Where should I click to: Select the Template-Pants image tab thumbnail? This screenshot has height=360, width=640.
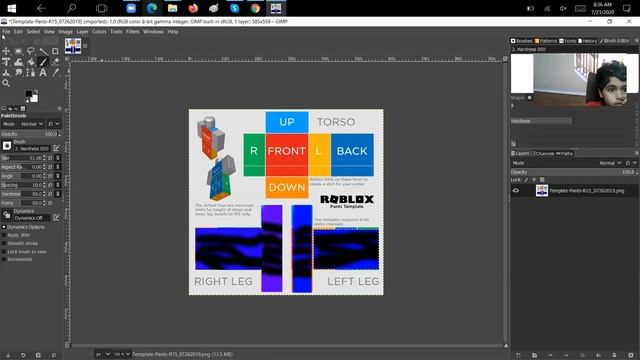tap(73, 46)
